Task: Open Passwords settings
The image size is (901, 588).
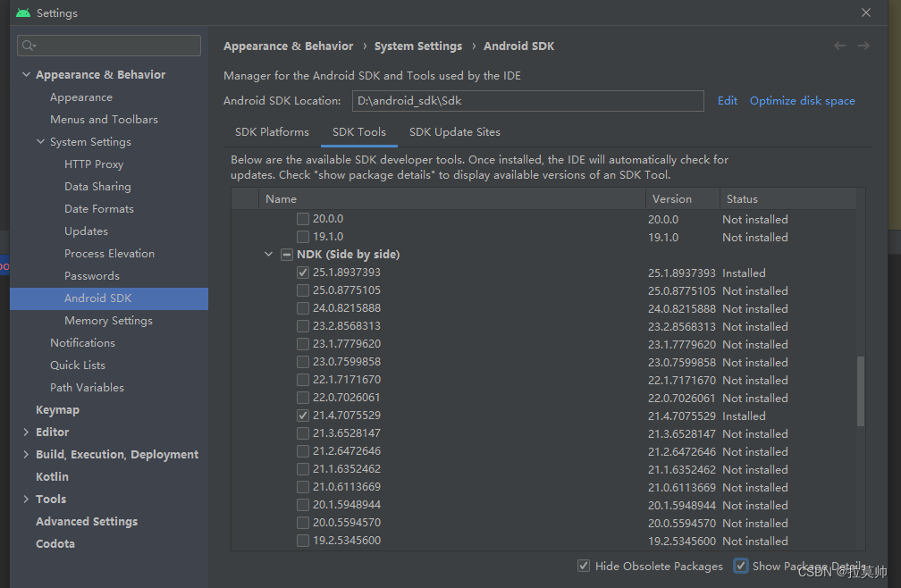Action: [x=92, y=276]
